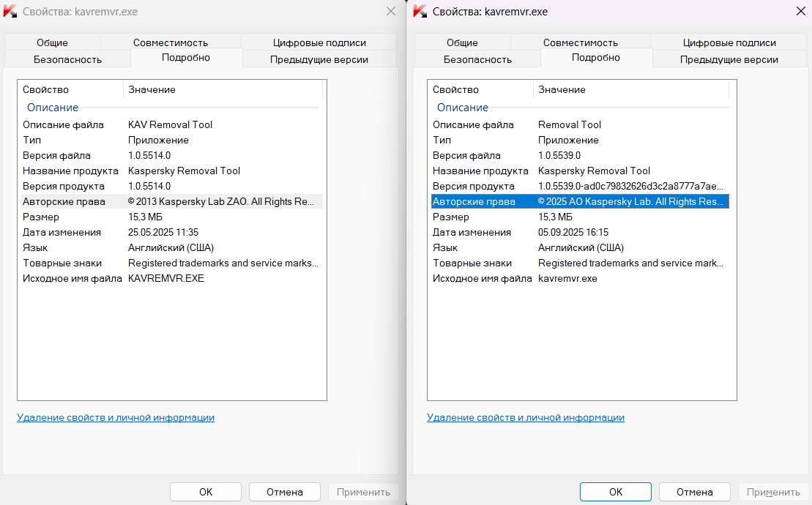Select the 2013 Kaspersky Lab ZAO copyright row
The height and width of the screenshot is (505, 812).
click(x=221, y=201)
